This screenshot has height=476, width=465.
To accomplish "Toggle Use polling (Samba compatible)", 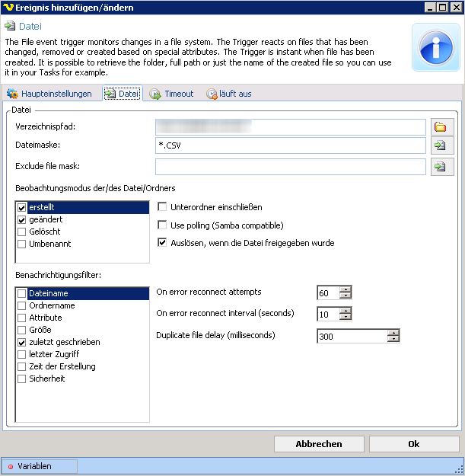I will pos(162,225).
